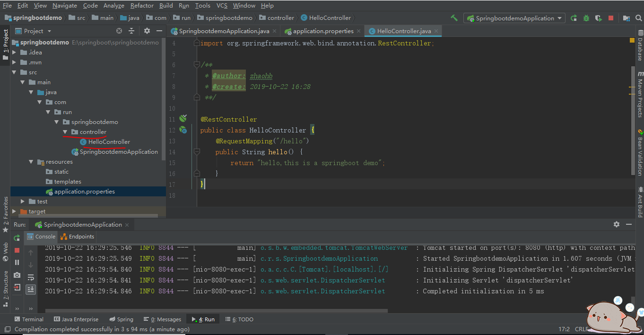Collapse all nodes in Project panel
The height and width of the screenshot is (335, 644).
(x=131, y=31)
